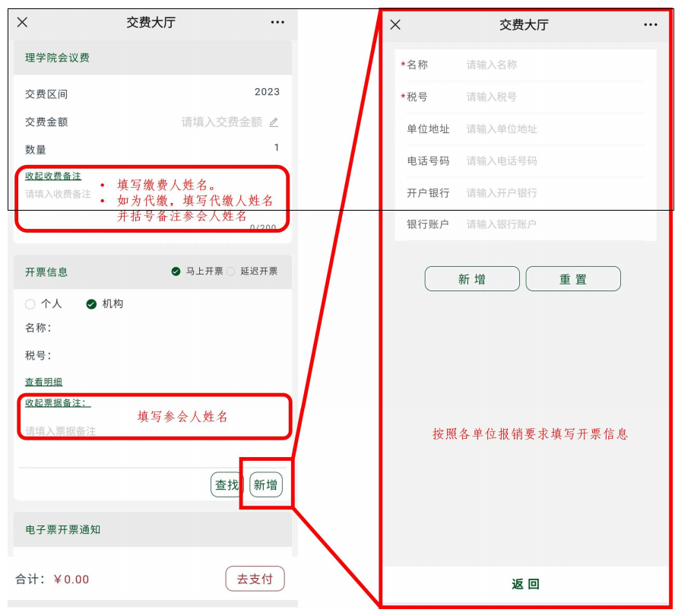Select the 马上开票 option
The width and height of the screenshot is (675, 616).
pos(176,271)
